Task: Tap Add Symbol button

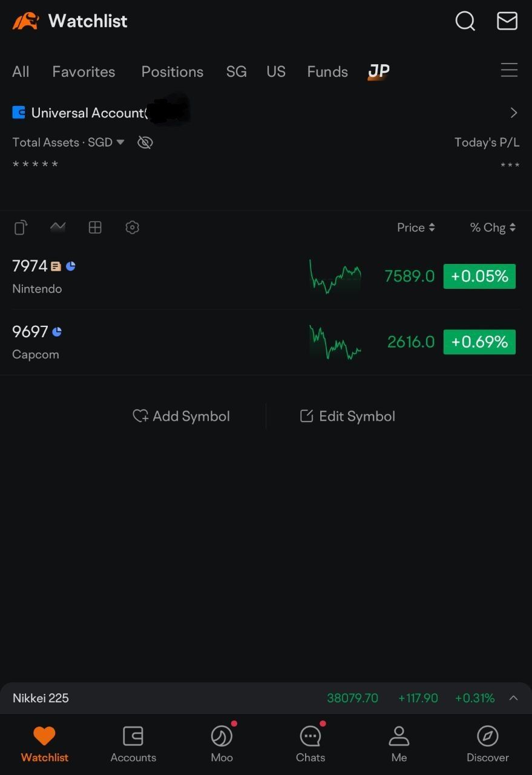Action: coord(182,416)
